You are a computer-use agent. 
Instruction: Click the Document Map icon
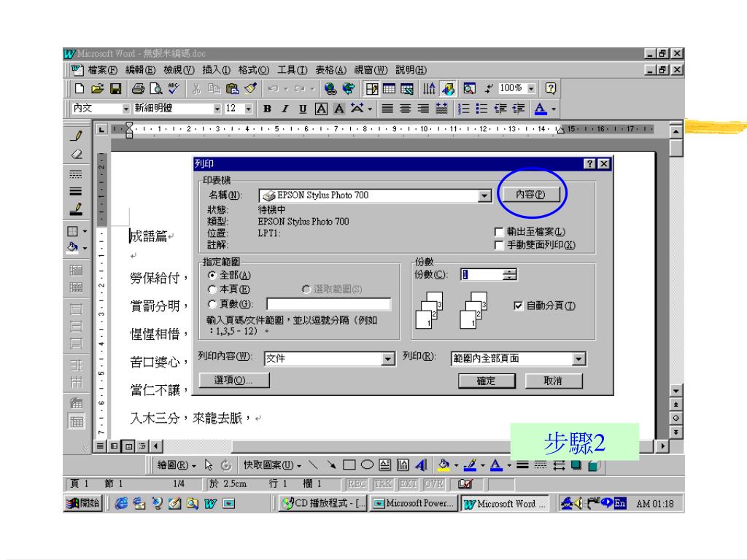coord(469,88)
